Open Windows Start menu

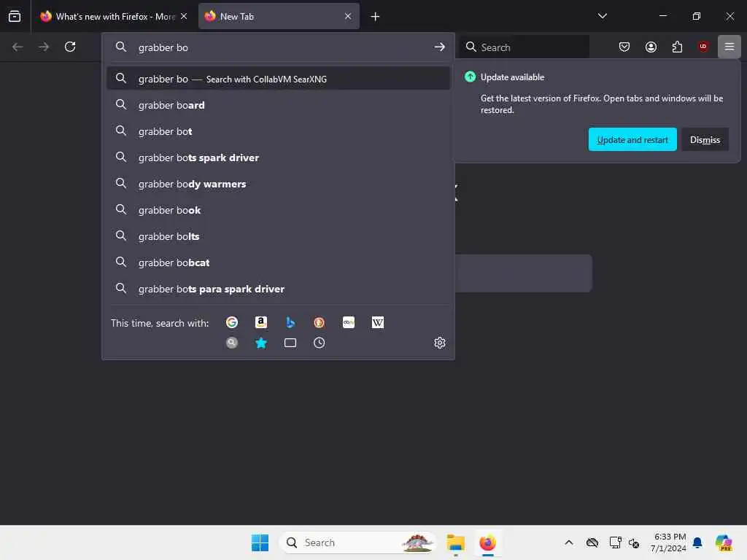[260, 542]
